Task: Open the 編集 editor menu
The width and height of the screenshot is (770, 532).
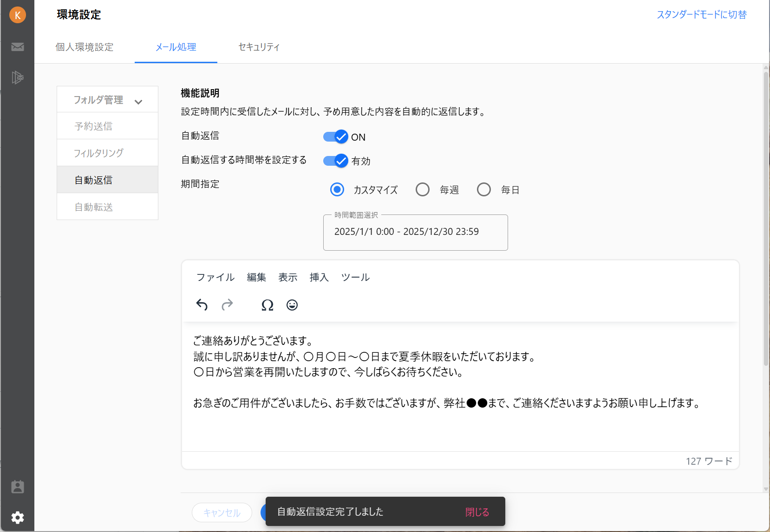Action: click(256, 277)
